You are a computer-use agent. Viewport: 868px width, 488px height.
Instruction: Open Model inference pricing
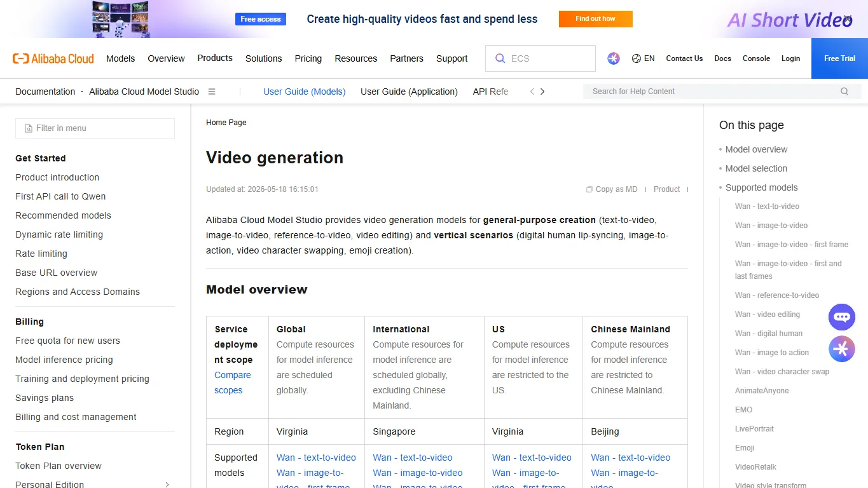(x=64, y=360)
